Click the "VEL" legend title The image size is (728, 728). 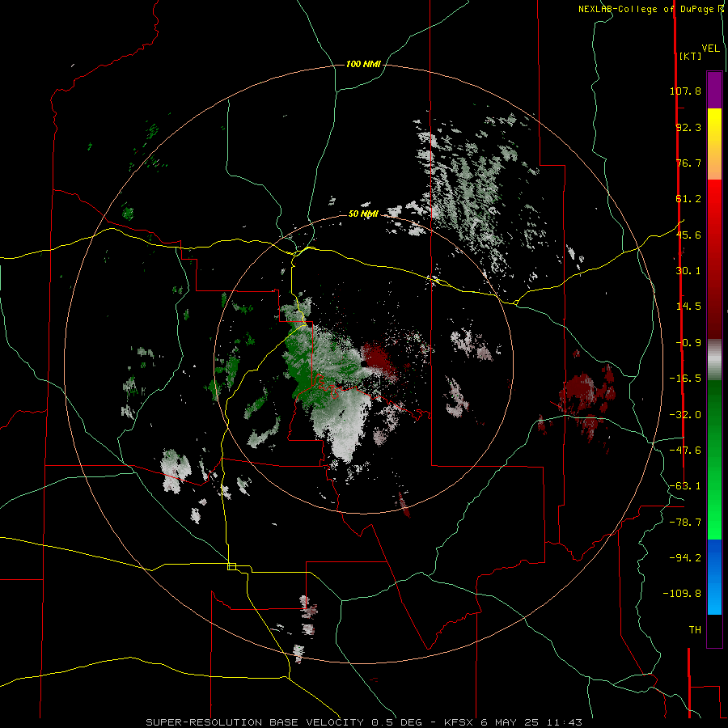coord(710,49)
